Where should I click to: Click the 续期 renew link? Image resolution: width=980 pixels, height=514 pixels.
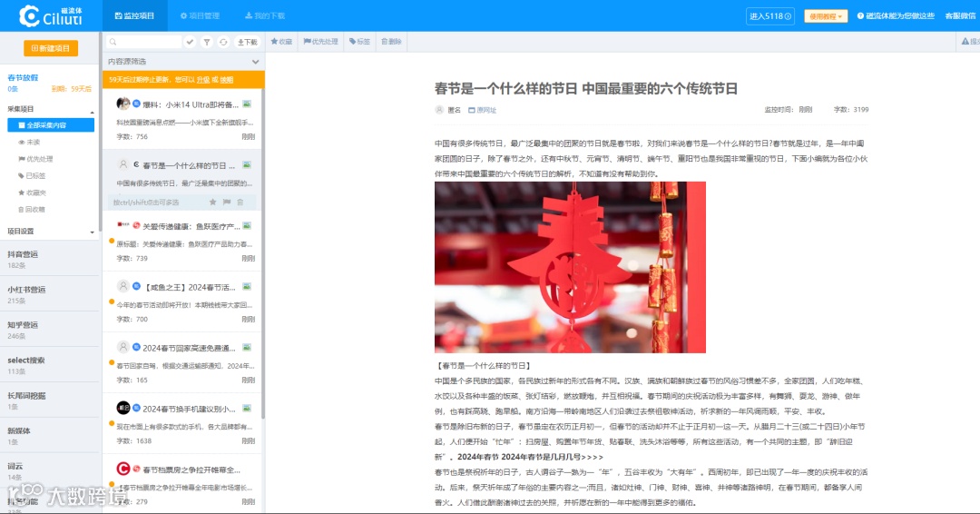point(227,79)
